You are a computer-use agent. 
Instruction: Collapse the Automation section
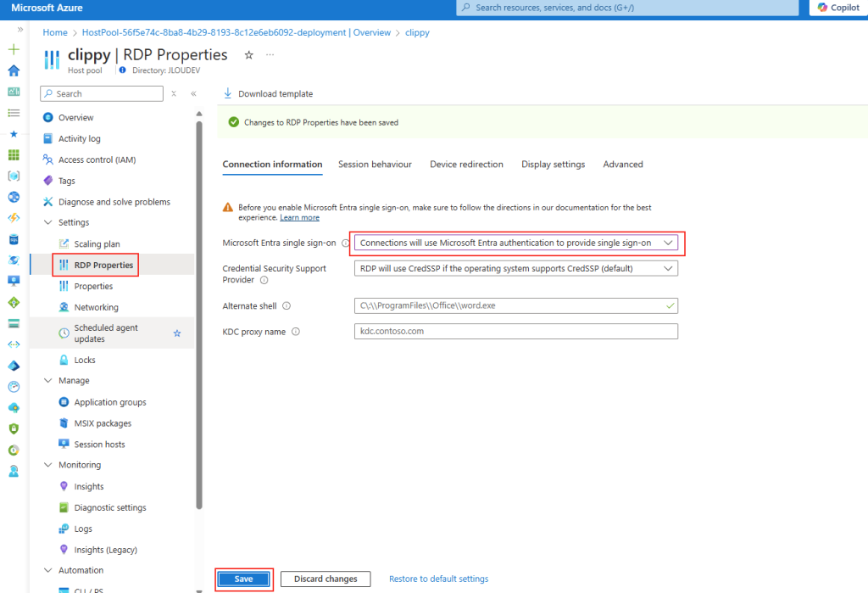click(48, 570)
